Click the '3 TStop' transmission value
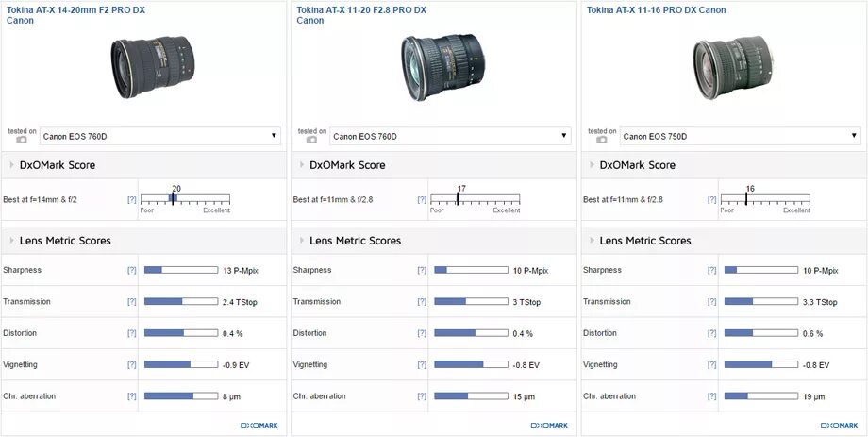Screen dimensions: 868x437 [526, 302]
